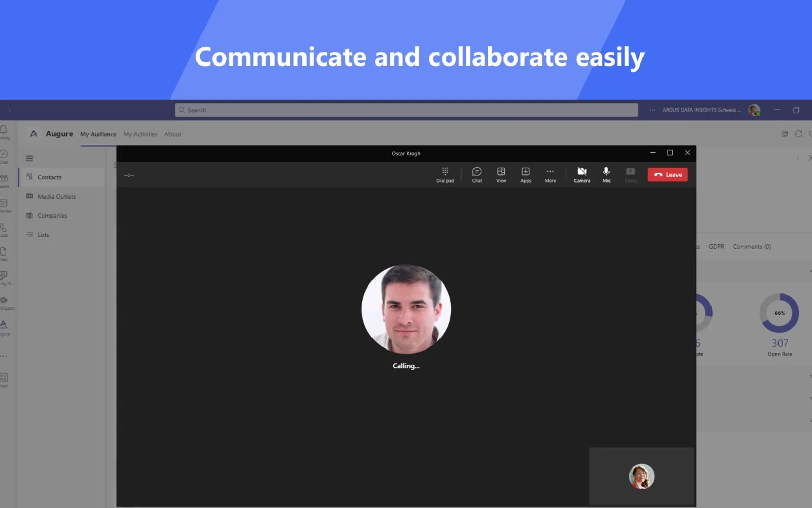Open settings ellipsis next to organization name
The image size is (812, 508).
(x=652, y=110)
